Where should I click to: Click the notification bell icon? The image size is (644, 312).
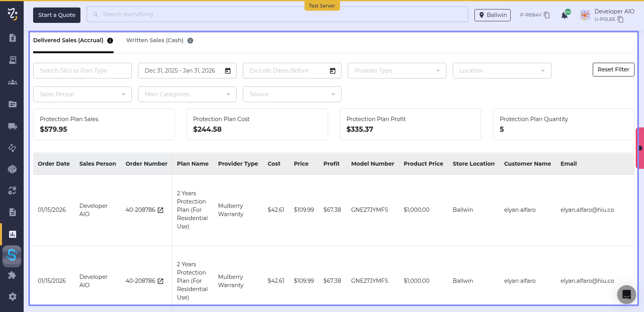[x=564, y=15]
